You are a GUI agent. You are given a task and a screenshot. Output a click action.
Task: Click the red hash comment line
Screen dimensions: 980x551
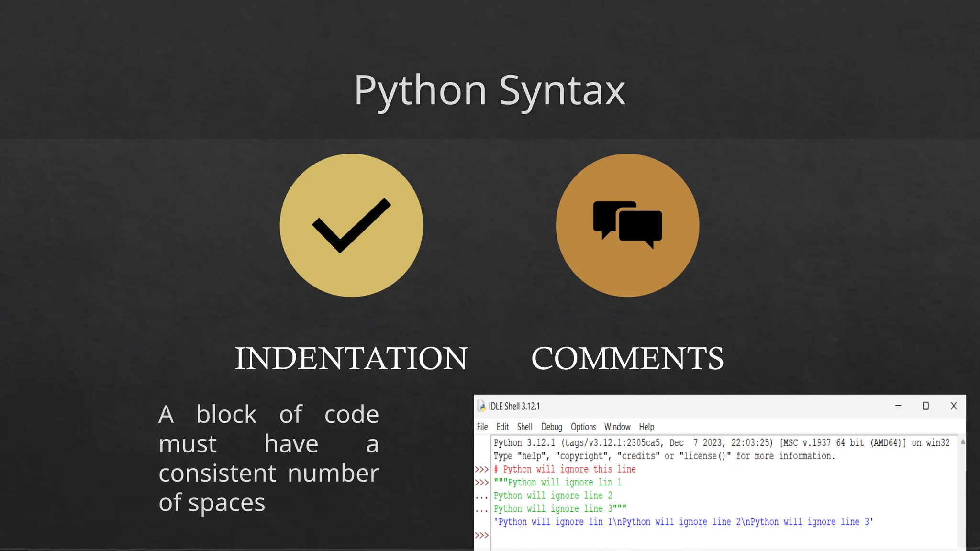(565, 469)
